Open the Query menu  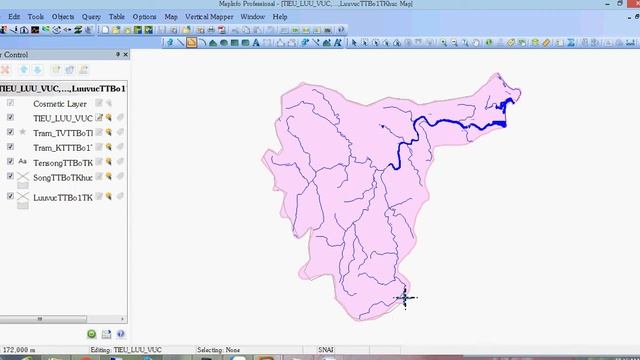tap(91, 17)
